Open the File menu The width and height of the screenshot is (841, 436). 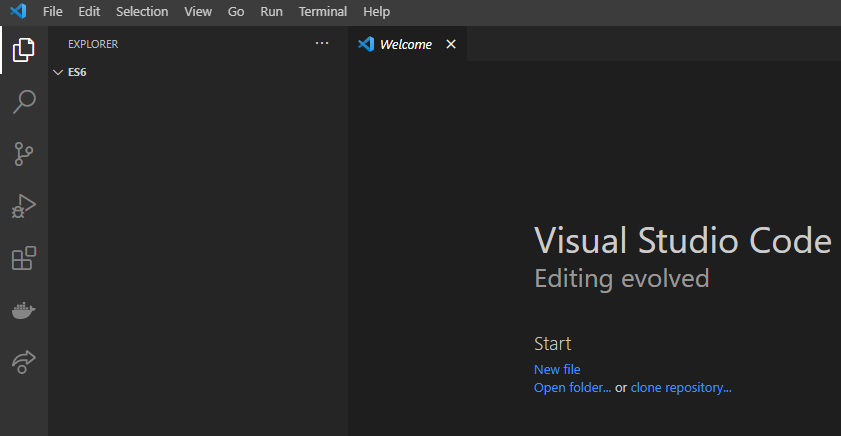tap(53, 11)
